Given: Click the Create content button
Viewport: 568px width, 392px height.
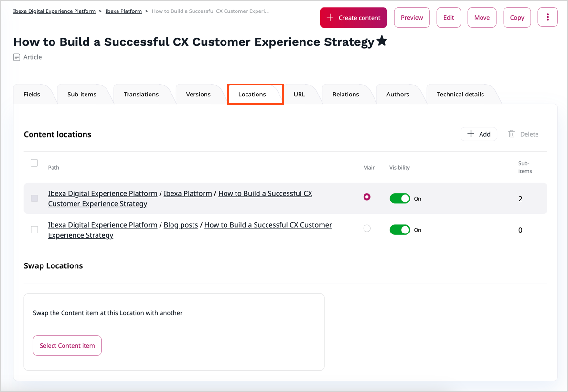Looking at the screenshot, I should click(354, 17).
